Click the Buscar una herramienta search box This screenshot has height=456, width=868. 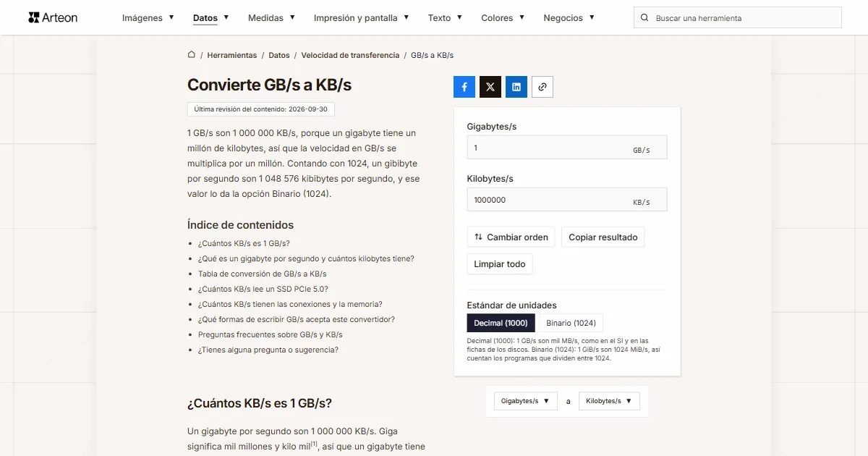click(x=738, y=17)
